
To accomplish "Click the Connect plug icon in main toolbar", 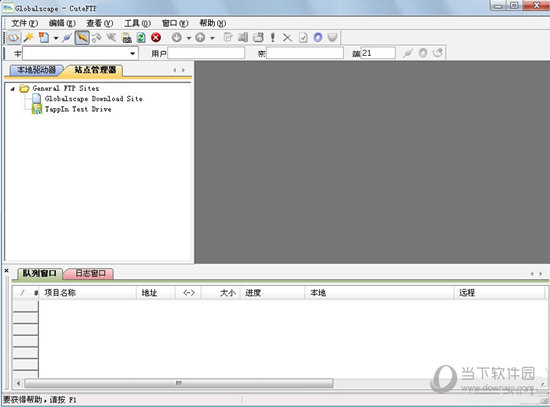I will tap(67, 38).
